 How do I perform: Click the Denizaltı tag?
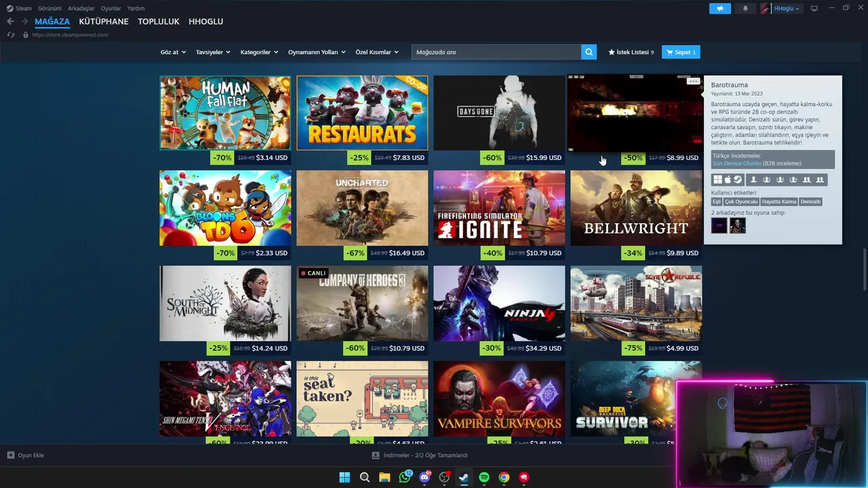[810, 201]
